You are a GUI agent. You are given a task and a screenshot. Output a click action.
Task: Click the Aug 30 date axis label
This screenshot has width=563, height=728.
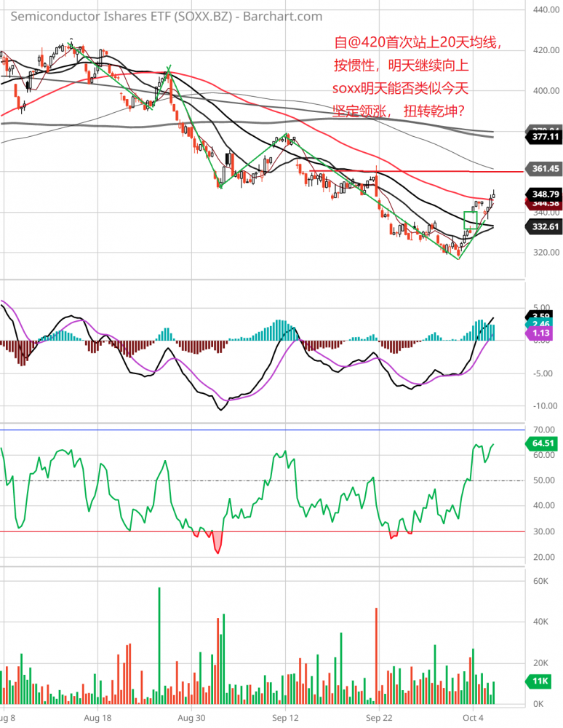point(191,716)
